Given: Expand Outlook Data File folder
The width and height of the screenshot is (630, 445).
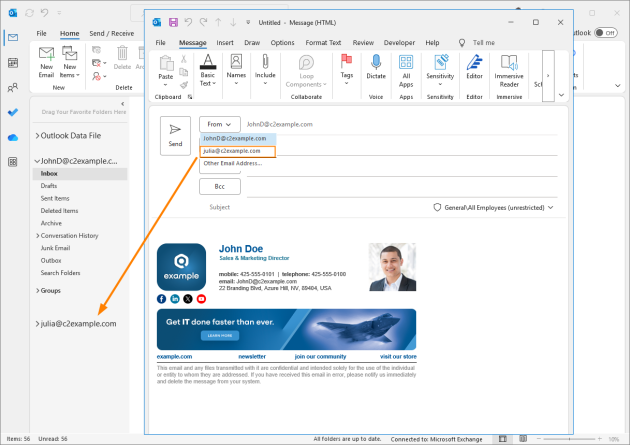Looking at the screenshot, I should tap(37, 136).
